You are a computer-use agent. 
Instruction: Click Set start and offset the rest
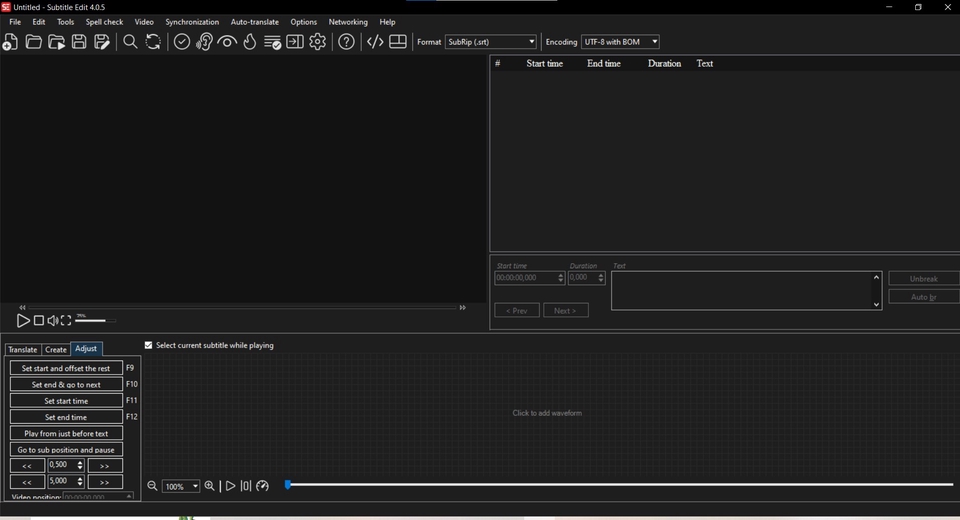[x=66, y=368]
